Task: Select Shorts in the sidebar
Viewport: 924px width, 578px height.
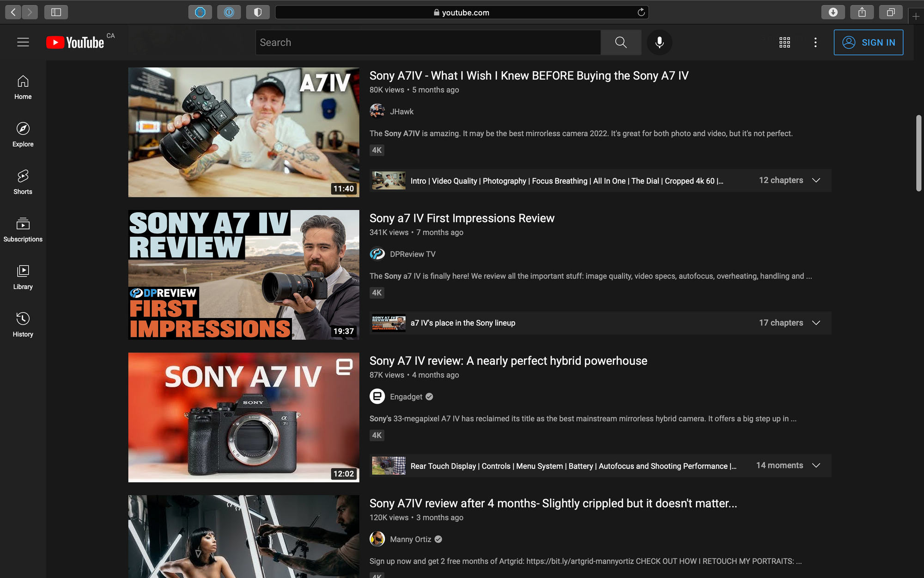Action: [23, 182]
